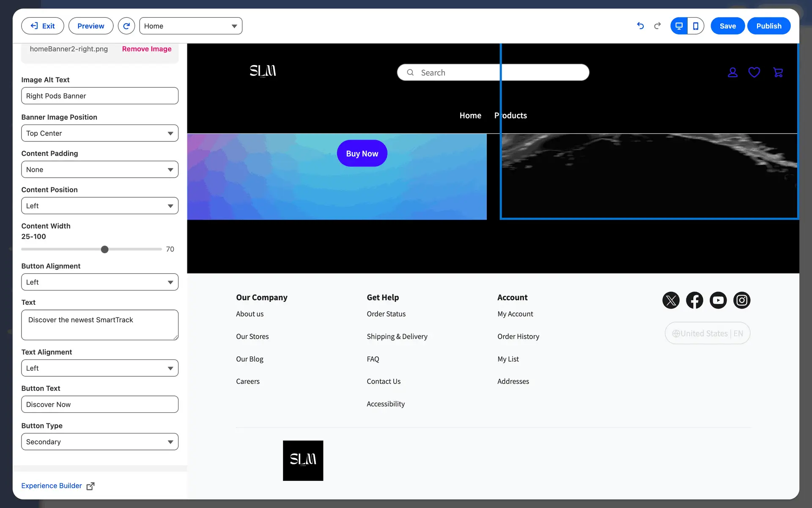The width and height of the screenshot is (812, 508).
Task: Click the Remove Image link
Action: click(x=147, y=49)
